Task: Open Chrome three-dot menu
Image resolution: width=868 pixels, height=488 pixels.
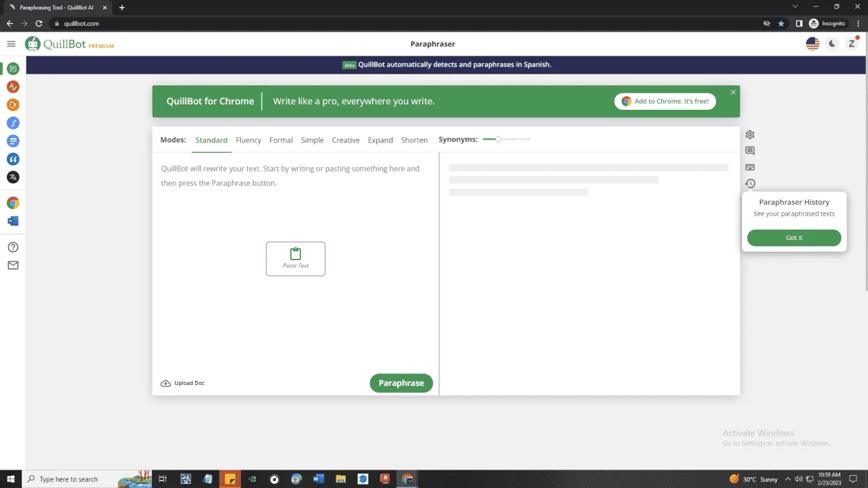Action: pyautogui.click(x=859, y=23)
